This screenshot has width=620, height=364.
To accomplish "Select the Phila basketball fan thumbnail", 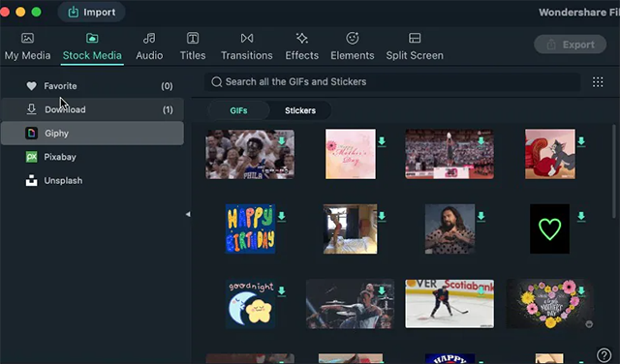I will (250, 154).
